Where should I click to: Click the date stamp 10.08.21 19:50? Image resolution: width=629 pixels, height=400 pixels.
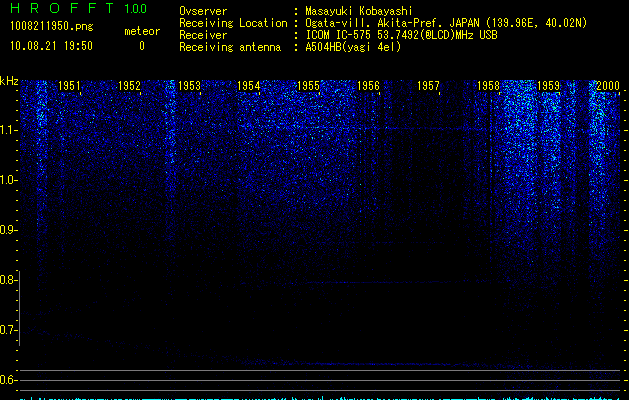(51, 46)
